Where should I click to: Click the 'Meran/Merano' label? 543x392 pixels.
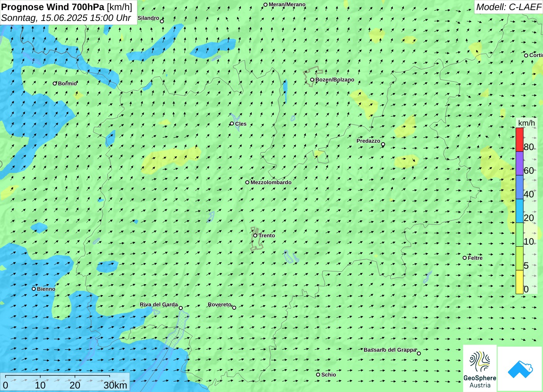click(x=287, y=5)
